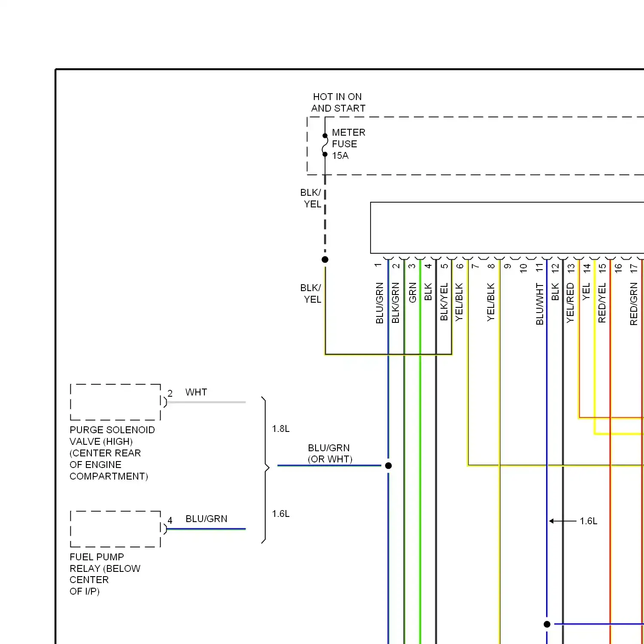644x644 pixels.
Task: Click the YEL/BLK label at pin 8
Action: (x=491, y=302)
